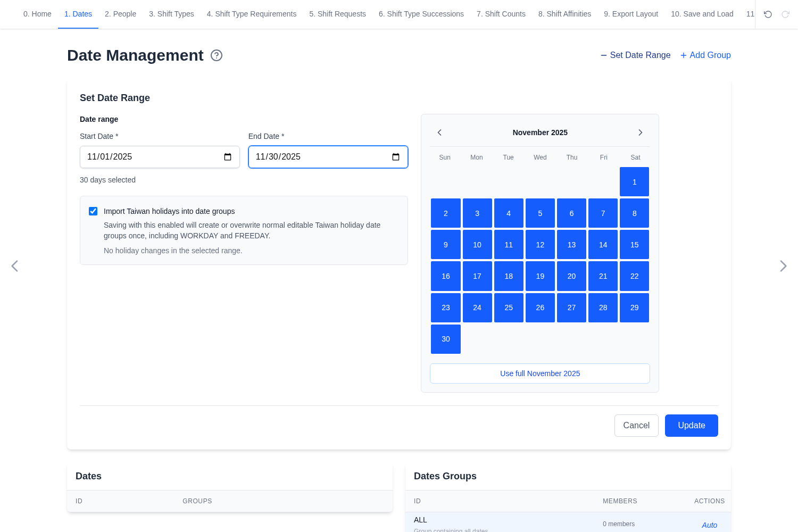The image size is (798, 532).
Task: Choose day 27 in the calendar
Action: tap(571, 307)
